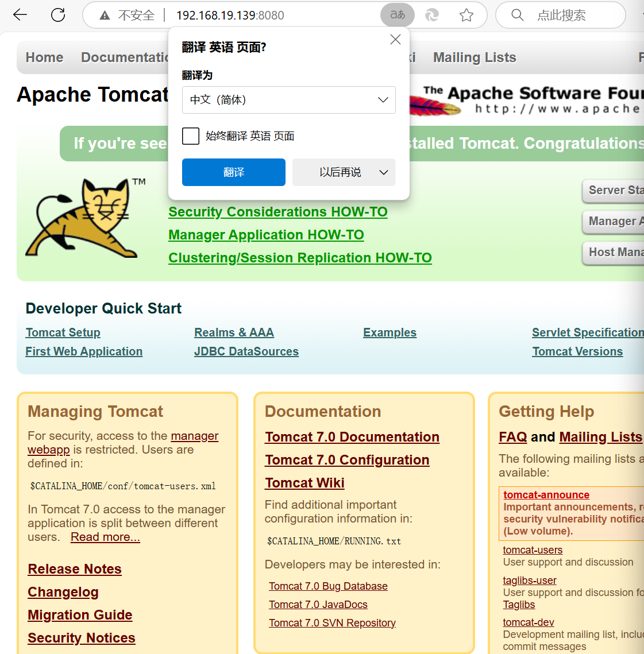Image resolution: width=644 pixels, height=654 pixels.
Task: Open Security Considerations HOW-TO link
Action: (x=277, y=212)
